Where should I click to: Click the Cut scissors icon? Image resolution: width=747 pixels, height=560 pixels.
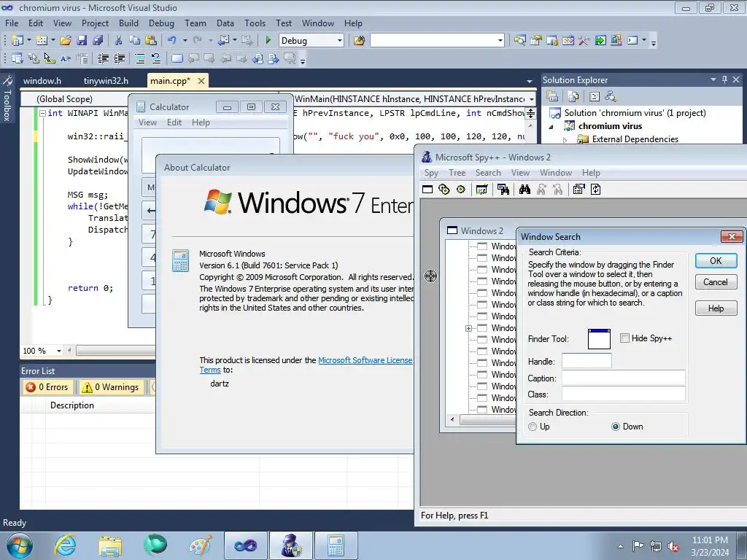(x=119, y=41)
